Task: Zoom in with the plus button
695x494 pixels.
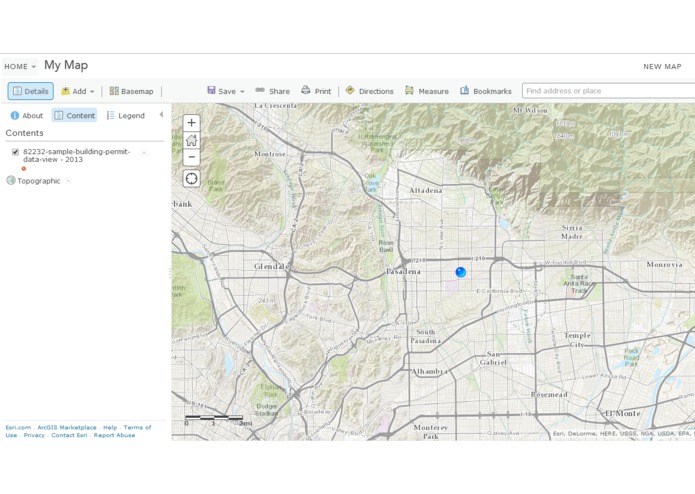Action: (x=191, y=123)
